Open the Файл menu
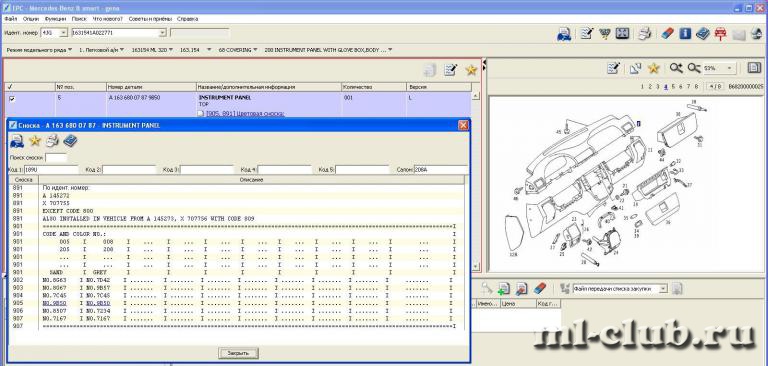The width and height of the screenshot is (768, 366). [10, 19]
